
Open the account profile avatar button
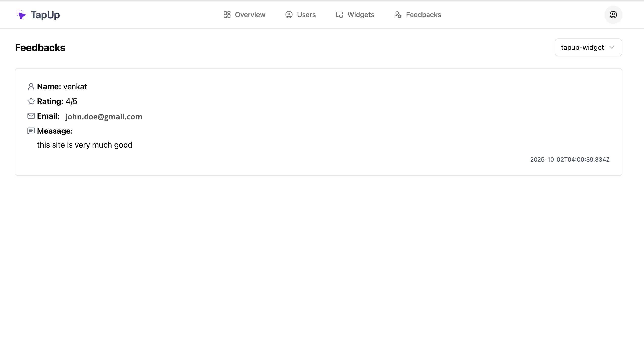[613, 15]
